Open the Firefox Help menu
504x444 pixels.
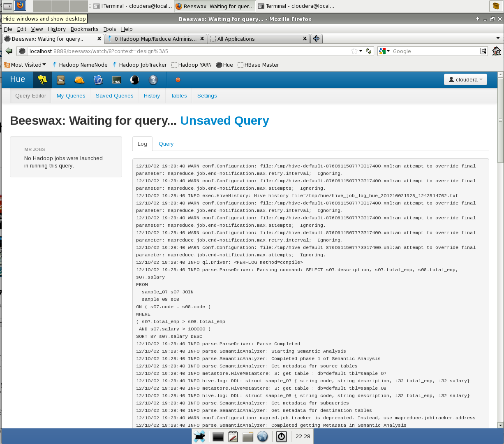pos(127,29)
